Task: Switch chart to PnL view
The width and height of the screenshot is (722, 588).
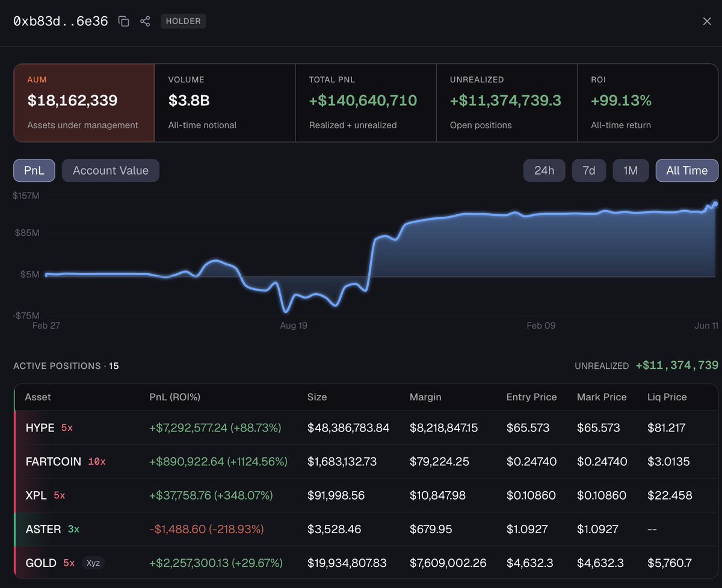Action: point(34,170)
